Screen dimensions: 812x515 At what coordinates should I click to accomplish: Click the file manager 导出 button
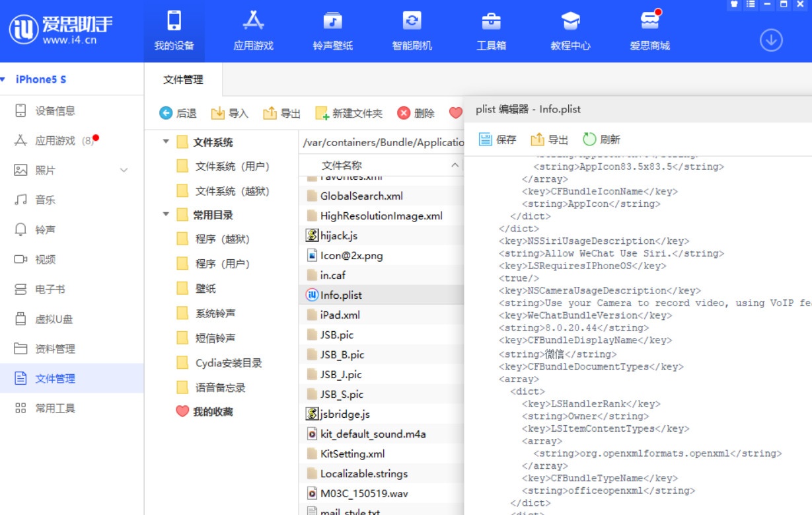(x=282, y=113)
